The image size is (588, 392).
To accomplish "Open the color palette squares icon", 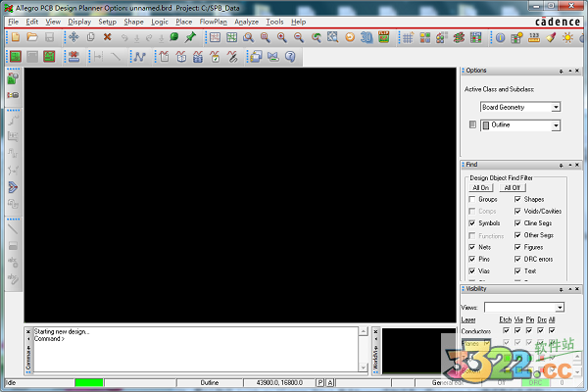I will coord(425,37).
